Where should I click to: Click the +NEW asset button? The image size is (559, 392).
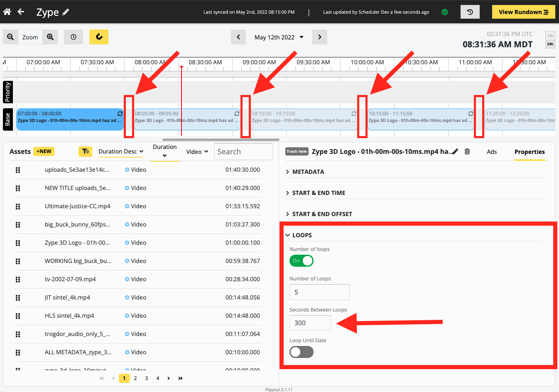[44, 151]
